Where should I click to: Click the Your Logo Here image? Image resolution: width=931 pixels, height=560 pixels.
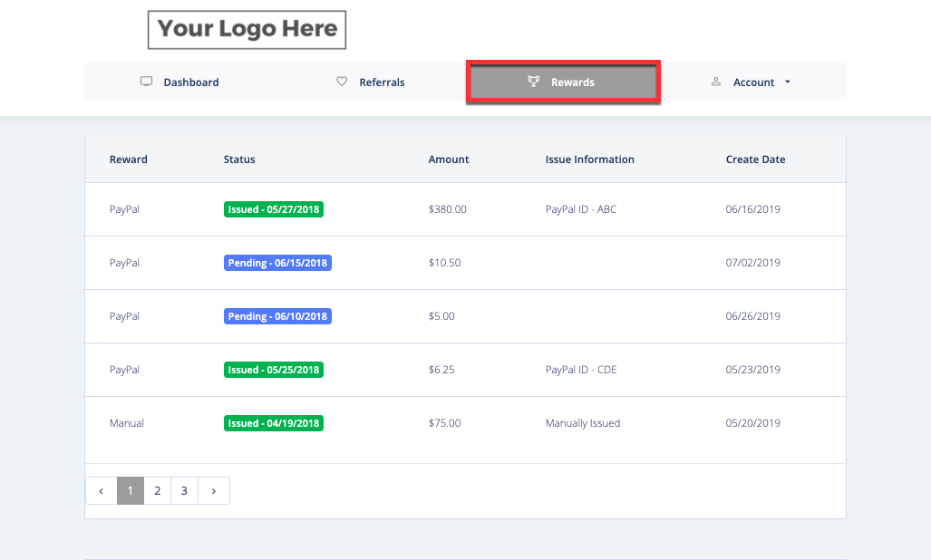click(x=247, y=30)
